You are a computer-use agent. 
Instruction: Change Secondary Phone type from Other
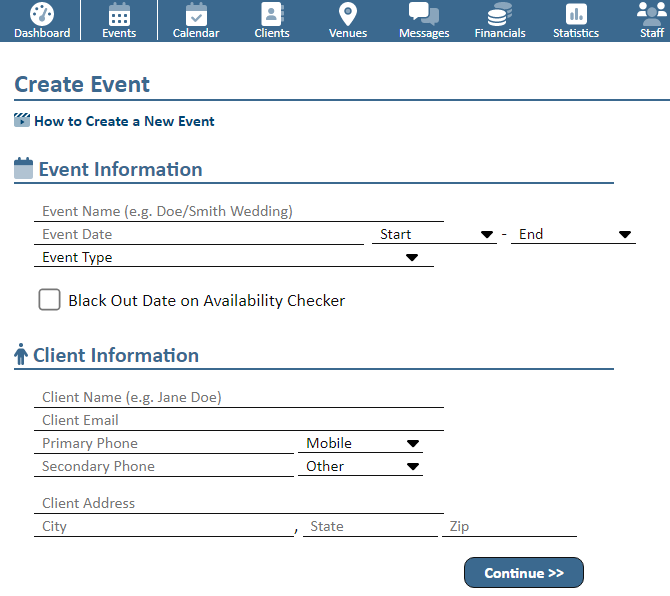click(360, 467)
